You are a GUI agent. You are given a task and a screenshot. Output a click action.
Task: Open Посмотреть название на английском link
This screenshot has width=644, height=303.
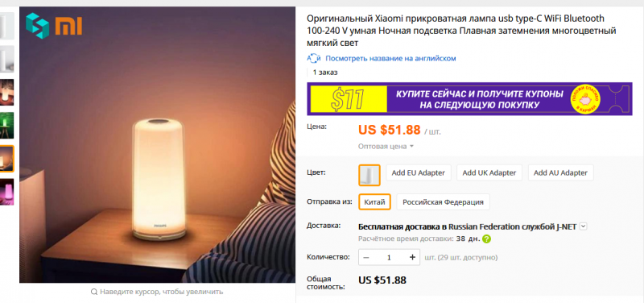(390, 58)
